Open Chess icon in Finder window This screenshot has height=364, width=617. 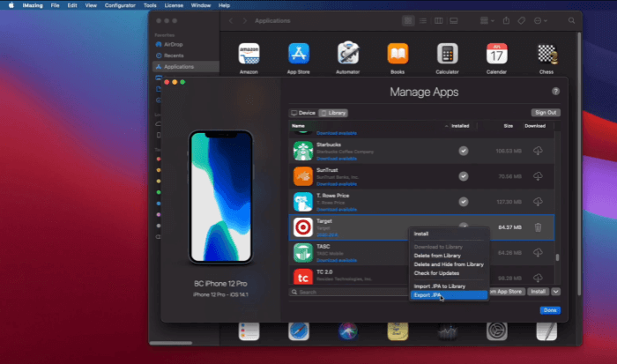tap(547, 54)
